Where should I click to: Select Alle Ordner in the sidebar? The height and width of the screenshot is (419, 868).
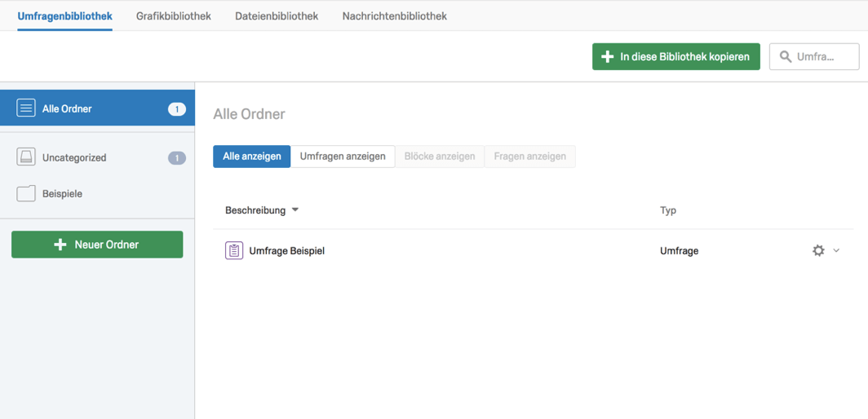point(97,109)
